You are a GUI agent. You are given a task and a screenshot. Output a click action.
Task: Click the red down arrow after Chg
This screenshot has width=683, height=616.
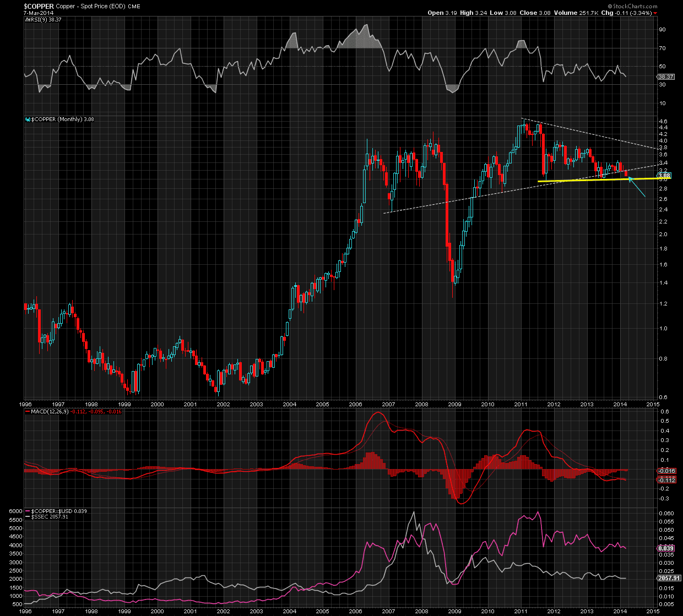(654, 13)
